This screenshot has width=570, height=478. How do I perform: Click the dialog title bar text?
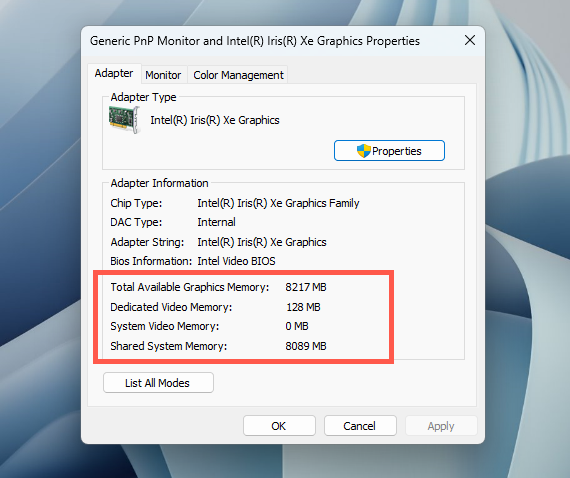click(x=254, y=41)
